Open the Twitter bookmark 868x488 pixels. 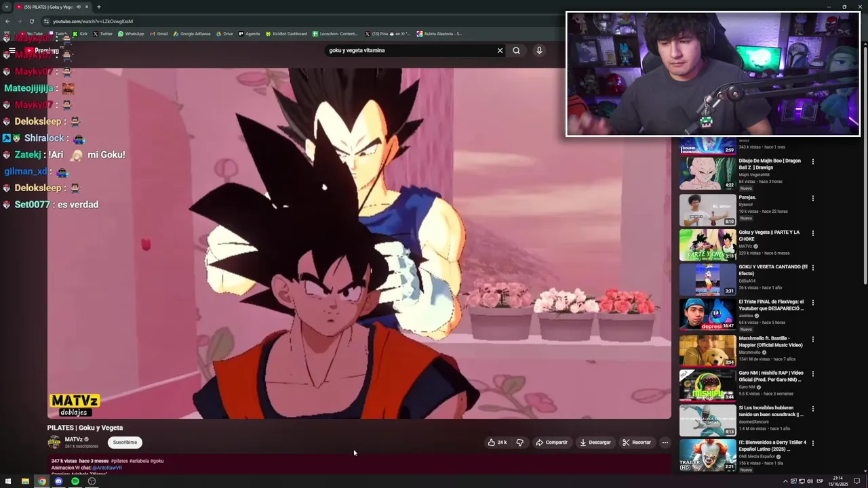tap(102, 34)
